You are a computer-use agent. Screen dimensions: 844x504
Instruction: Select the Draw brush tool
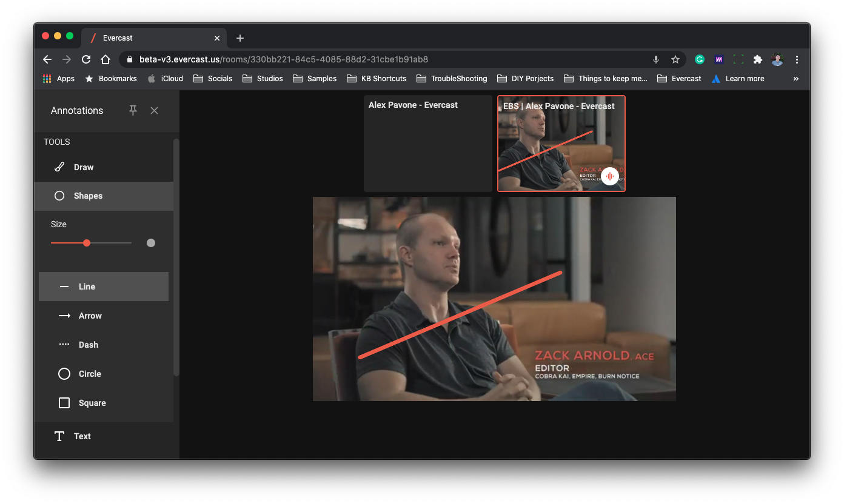pos(104,167)
